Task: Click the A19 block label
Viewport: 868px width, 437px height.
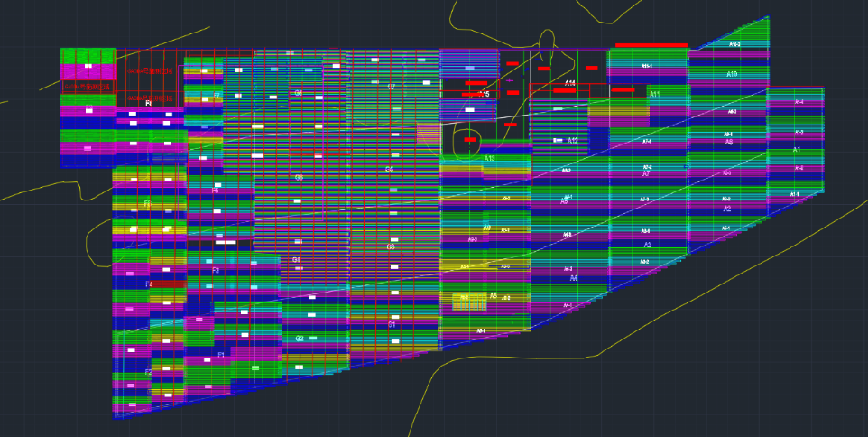Action: click(x=732, y=74)
